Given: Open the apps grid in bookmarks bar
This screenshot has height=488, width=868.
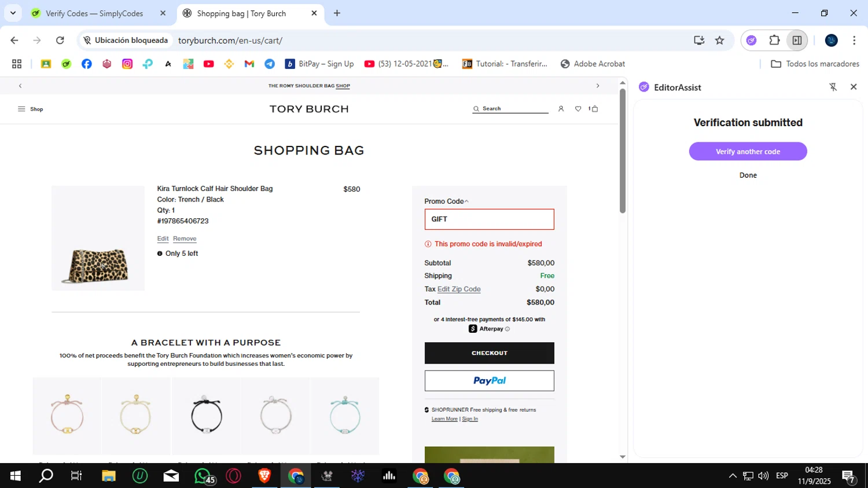Looking at the screenshot, I should (x=17, y=64).
